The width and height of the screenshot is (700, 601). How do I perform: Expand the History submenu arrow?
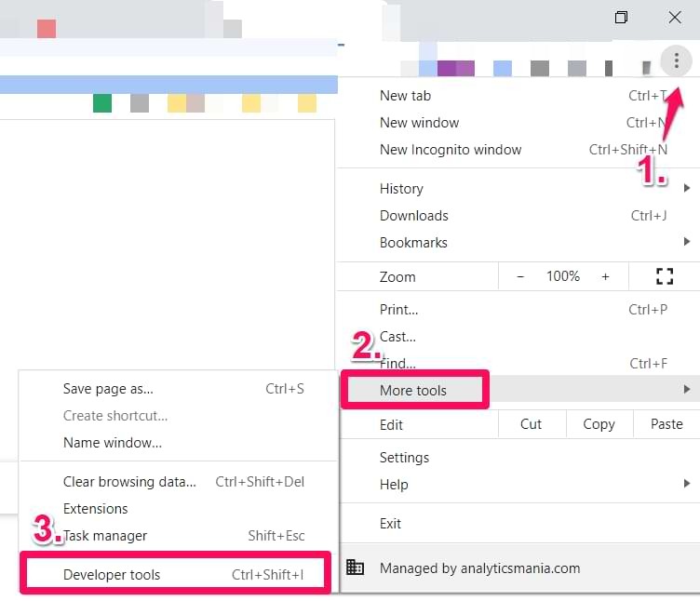687,189
